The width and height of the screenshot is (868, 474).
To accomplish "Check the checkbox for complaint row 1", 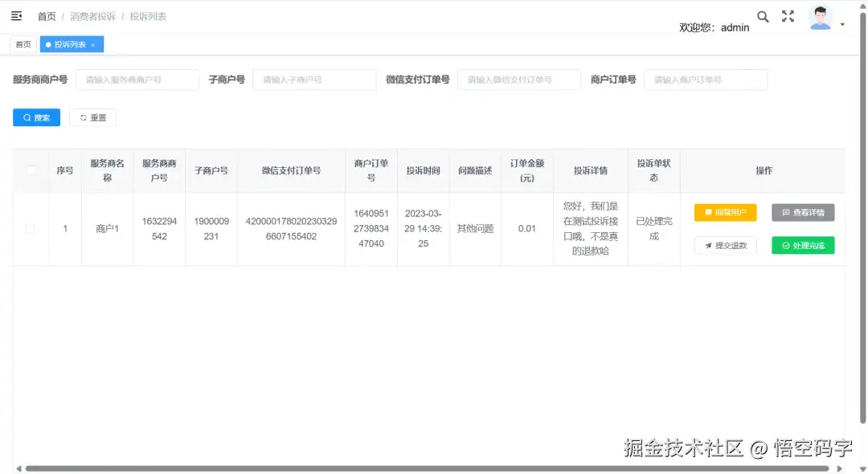I will (30, 227).
